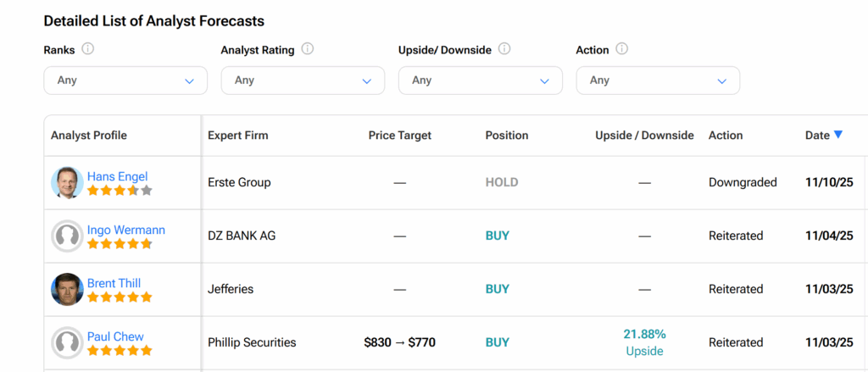Open the Ranks filter dropdown
The image size is (868, 372).
pyautogui.click(x=125, y=81)
